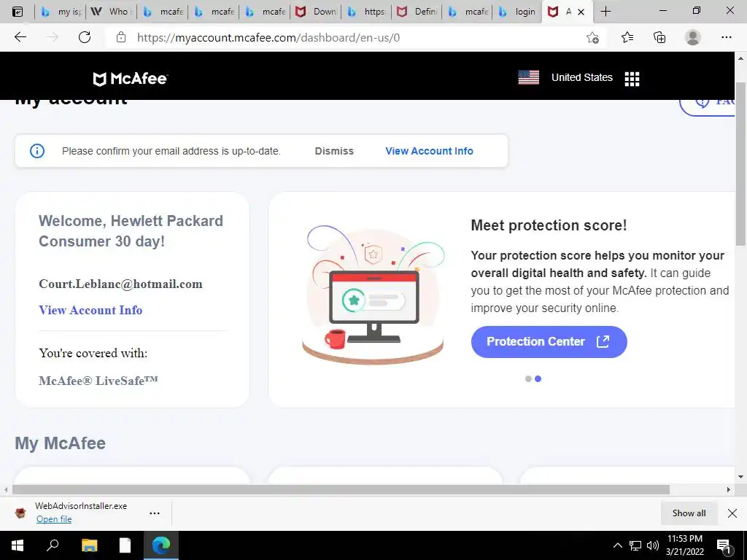Open the McAfee apps grid menu

click(x=632, y=79)
